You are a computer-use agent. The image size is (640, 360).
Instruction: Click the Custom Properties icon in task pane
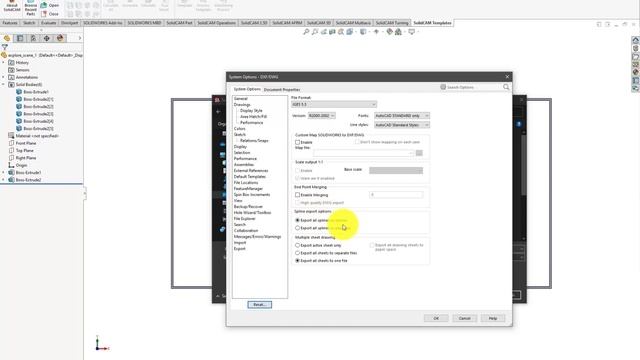tap(636, 80)
